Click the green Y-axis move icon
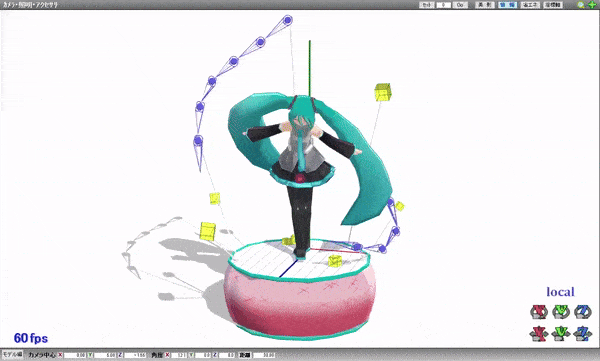This screenshot has height=361, width=600. coord(561,334)
